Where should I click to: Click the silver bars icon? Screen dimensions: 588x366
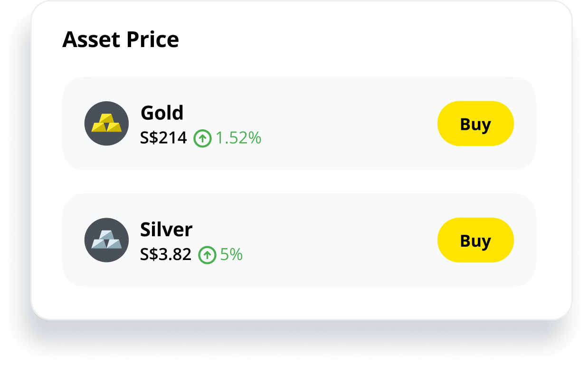106,240
